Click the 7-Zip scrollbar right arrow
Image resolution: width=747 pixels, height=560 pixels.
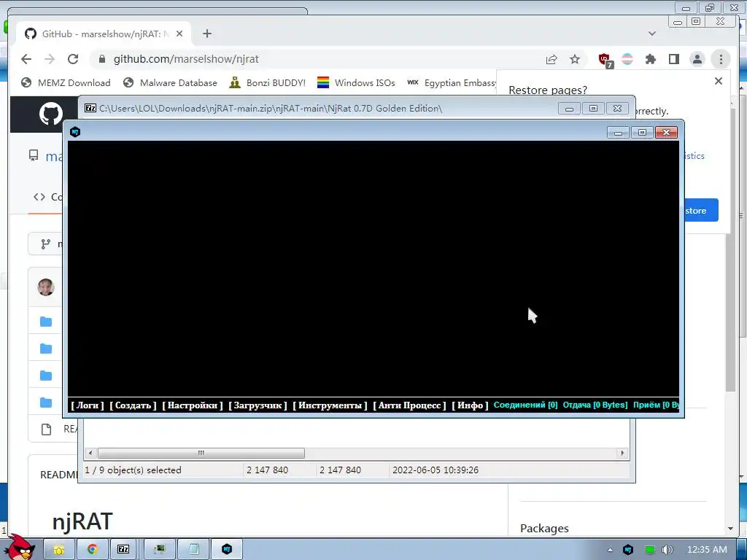622,453
